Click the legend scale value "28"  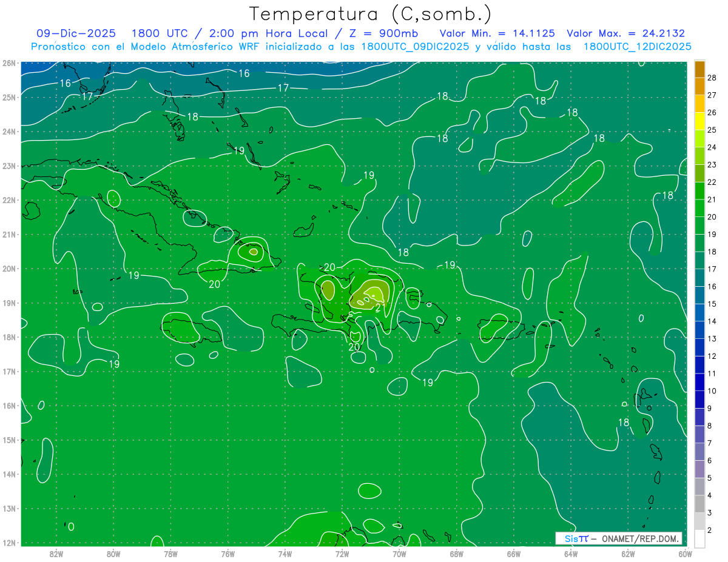[x=712, y=77]
